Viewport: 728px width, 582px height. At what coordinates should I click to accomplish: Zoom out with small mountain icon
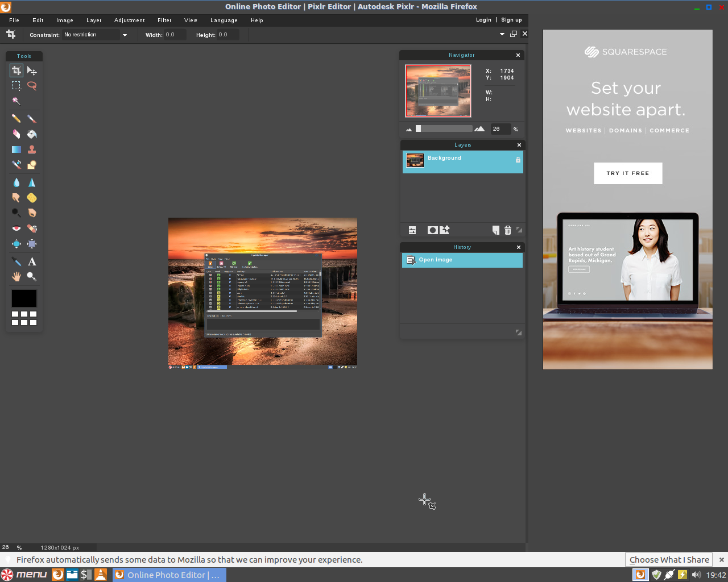tap(408, 130)
